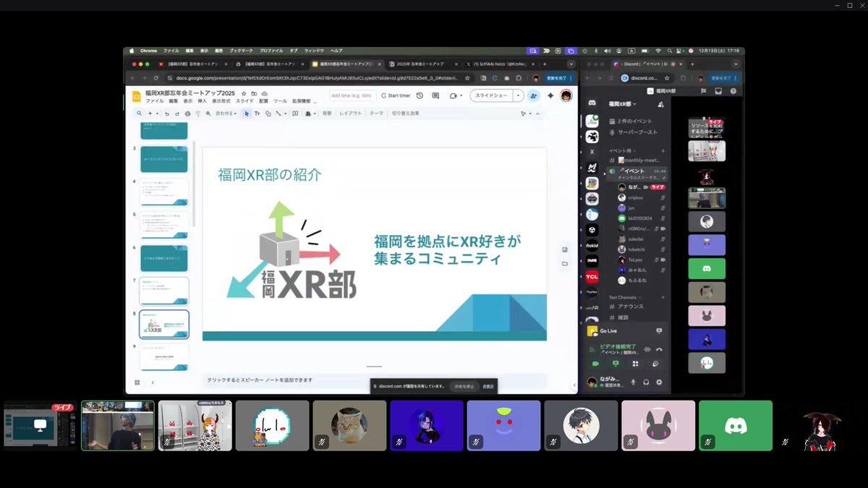Image resolution: width=868 pixels, height=488 pixels.
Task: Click the search menus magnifier icon
Action: [x=140, y=114]
